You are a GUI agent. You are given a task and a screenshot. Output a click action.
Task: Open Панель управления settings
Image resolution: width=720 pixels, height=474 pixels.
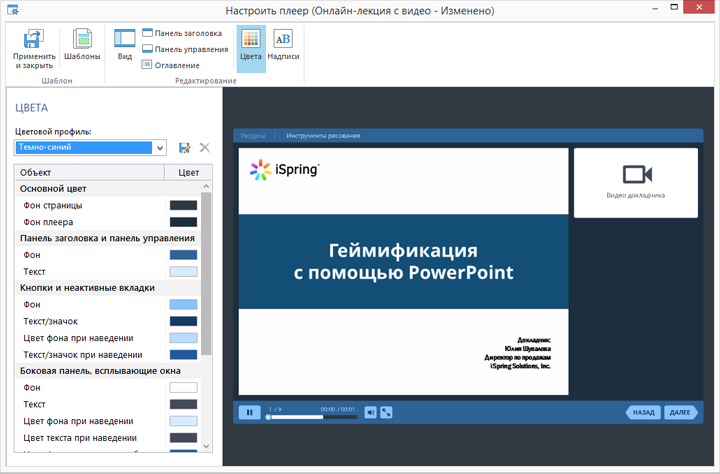click(x=185, y=49)
